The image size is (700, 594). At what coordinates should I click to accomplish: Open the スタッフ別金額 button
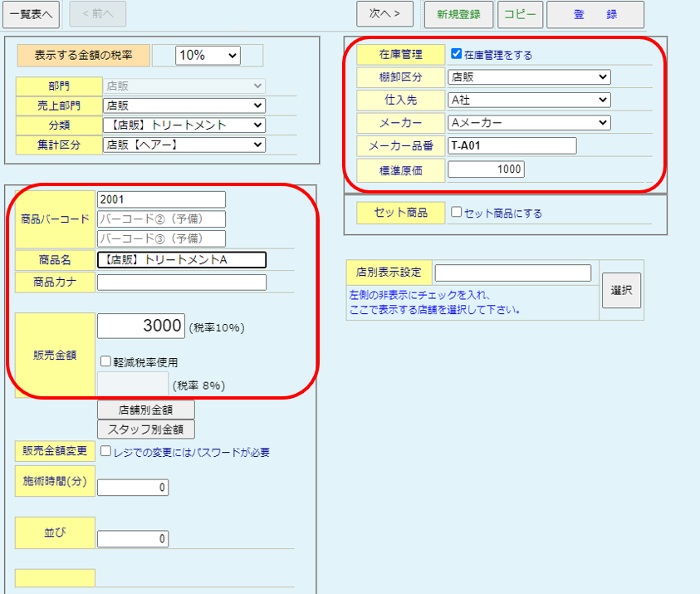146,429
